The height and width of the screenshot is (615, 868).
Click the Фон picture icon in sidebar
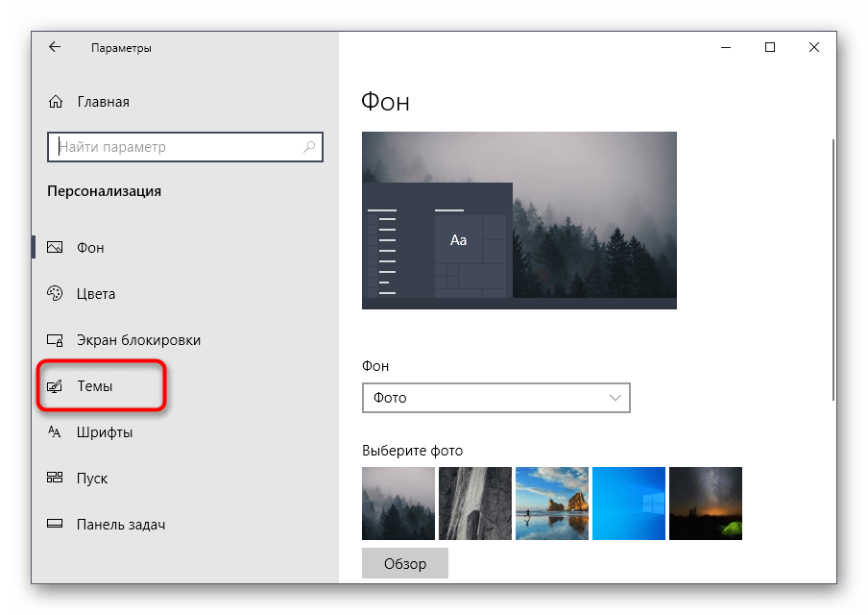point(56,248)
